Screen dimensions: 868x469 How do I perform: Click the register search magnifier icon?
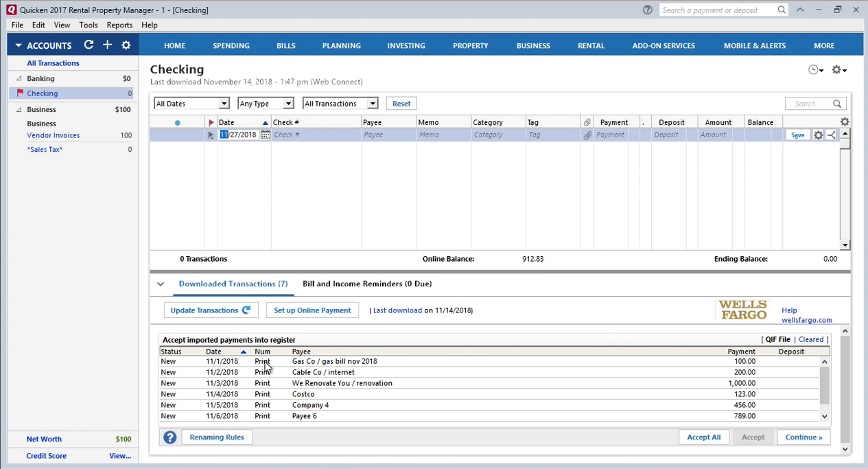837,104
